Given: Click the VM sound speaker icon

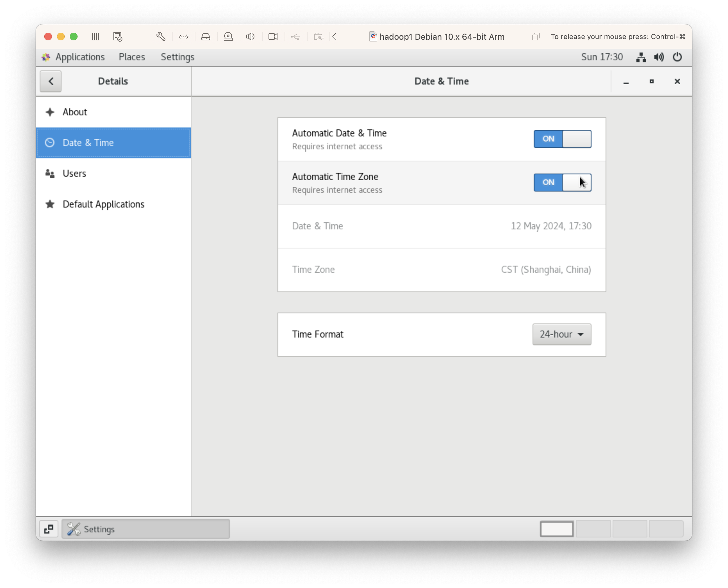Looking at the screenshot, I should 251,37.
